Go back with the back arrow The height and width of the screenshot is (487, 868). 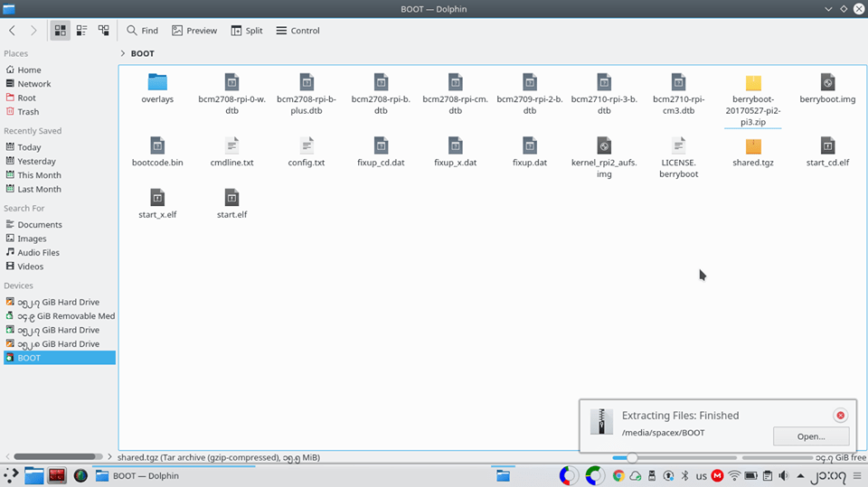click(12, 31)
